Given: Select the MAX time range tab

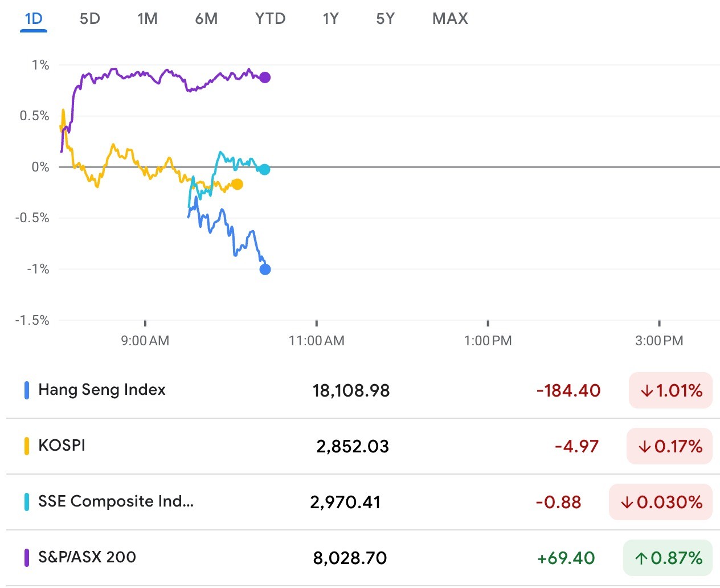Looking at the screenshot, I should [450, 19].
